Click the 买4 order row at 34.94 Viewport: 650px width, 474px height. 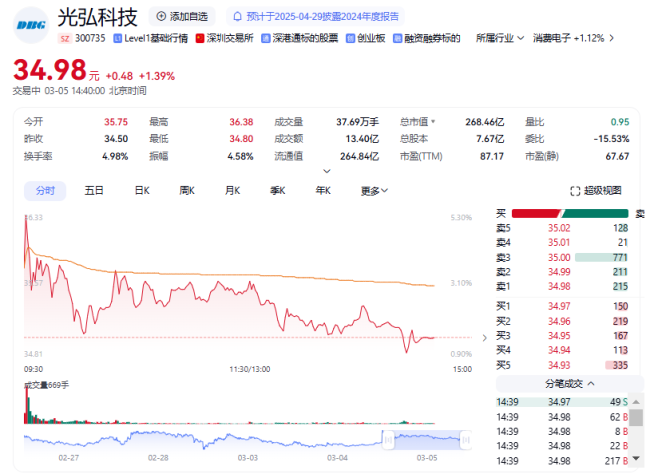pos(562,350)
